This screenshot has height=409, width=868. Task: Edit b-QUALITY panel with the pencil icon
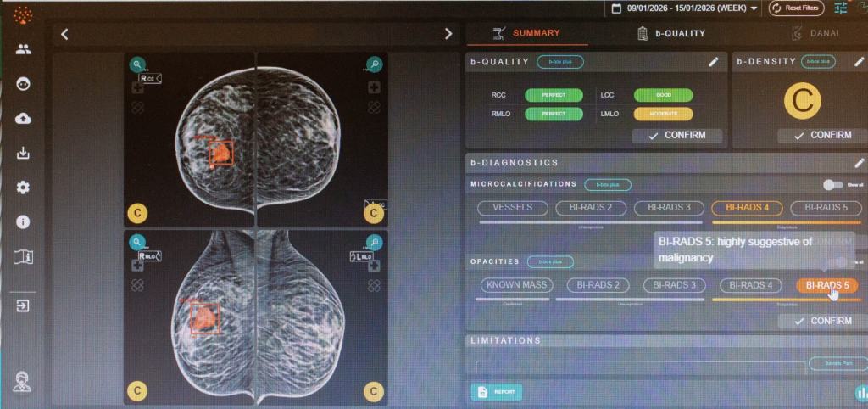(714, 62)
